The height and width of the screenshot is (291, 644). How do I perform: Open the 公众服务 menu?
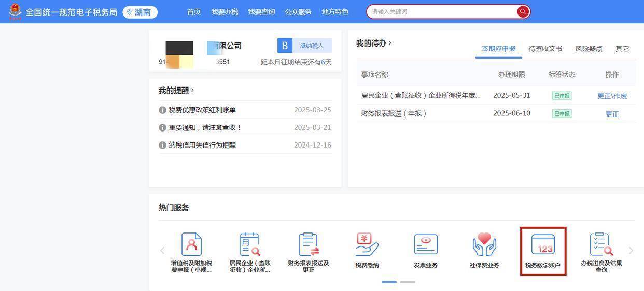298,11
